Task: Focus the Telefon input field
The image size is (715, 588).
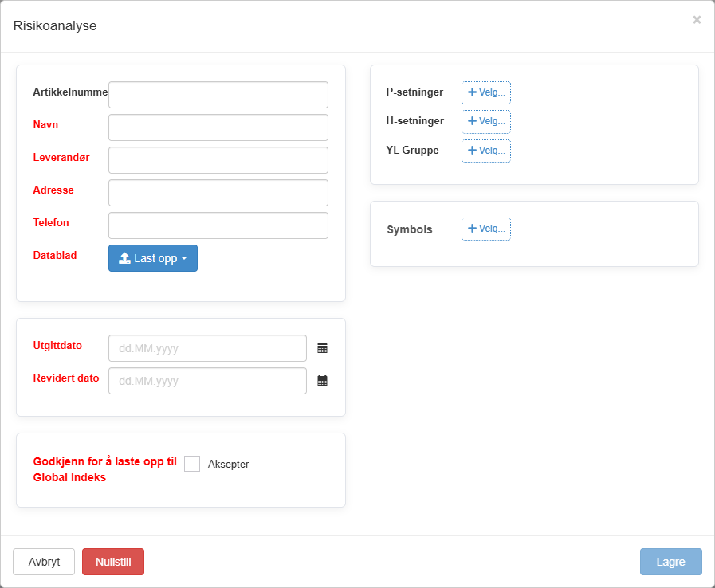Action: coord(218,225)
